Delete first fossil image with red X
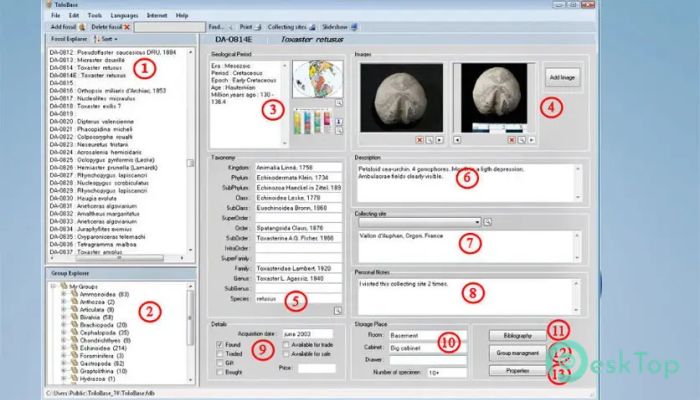Image resolution: width=700 pixels, height=400 pixels. [x=419, y=140]
